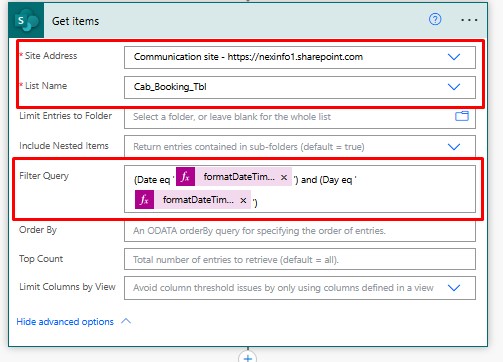This screenshot has height=362, width=503.
Task: Expand the List Name dropdown
Action: [454, 87]
